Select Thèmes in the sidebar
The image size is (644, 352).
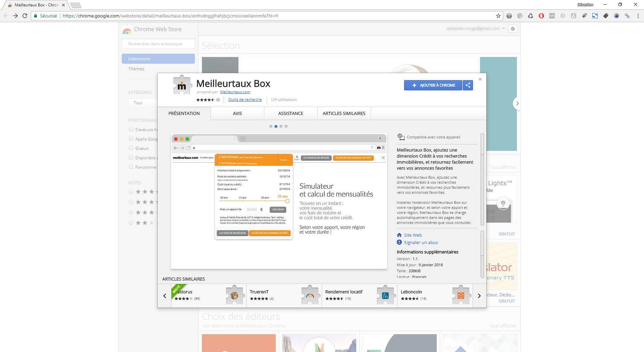(x=136, y=69)
